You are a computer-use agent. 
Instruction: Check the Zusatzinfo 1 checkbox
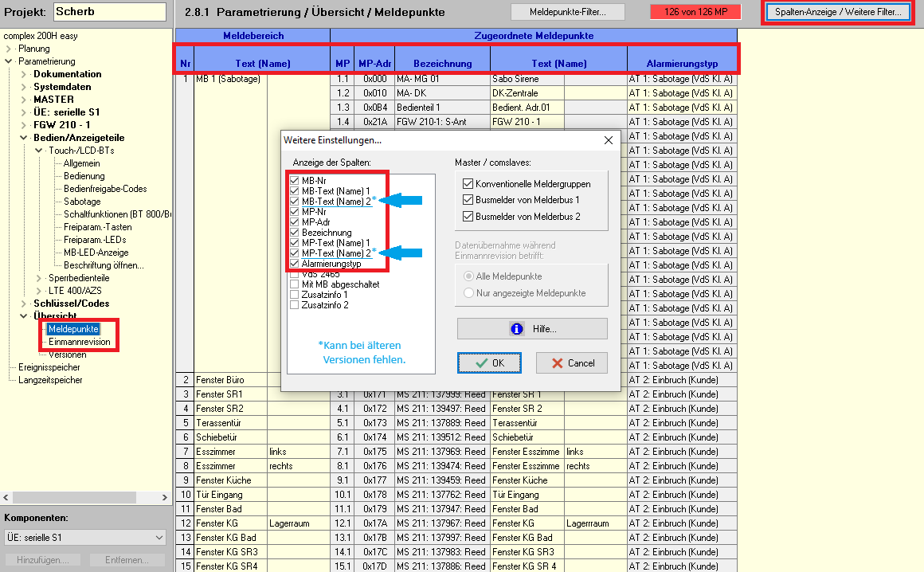(295, 295)
